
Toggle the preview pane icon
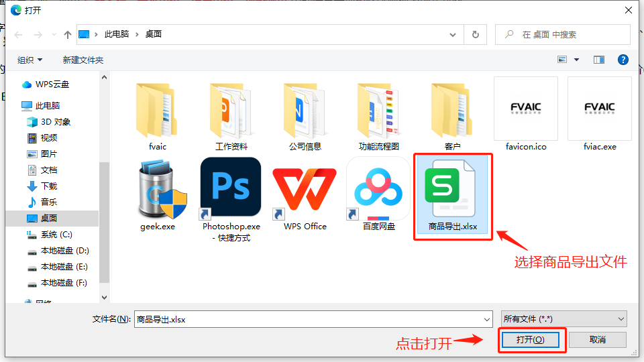599,60
